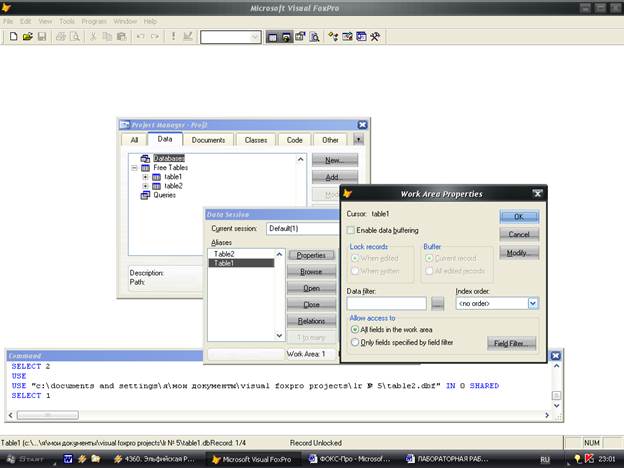
Task: Click the Redo toolbar icon
Action: pyautogui.click(x=155, y=37)
